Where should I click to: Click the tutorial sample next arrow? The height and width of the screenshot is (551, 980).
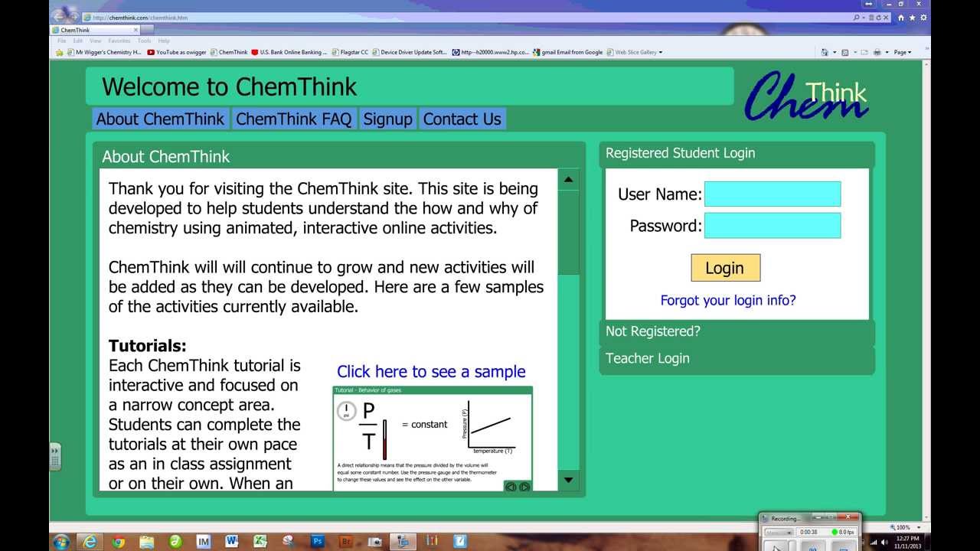(524, 486)
